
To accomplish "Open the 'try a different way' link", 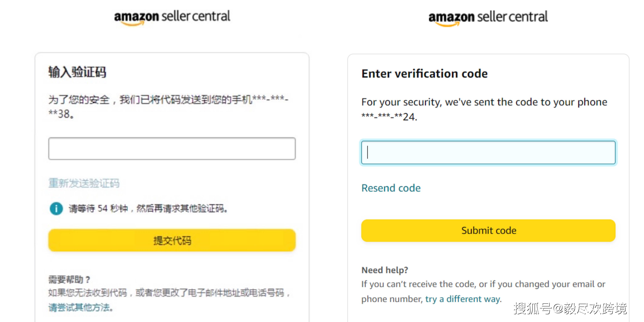I will pos(463,299).
